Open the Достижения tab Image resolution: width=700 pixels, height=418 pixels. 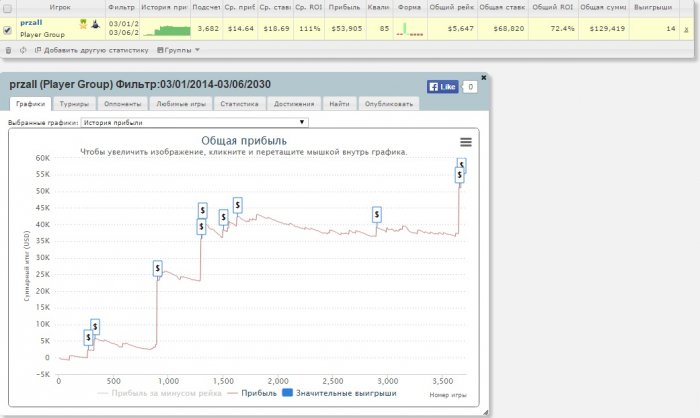294,104
